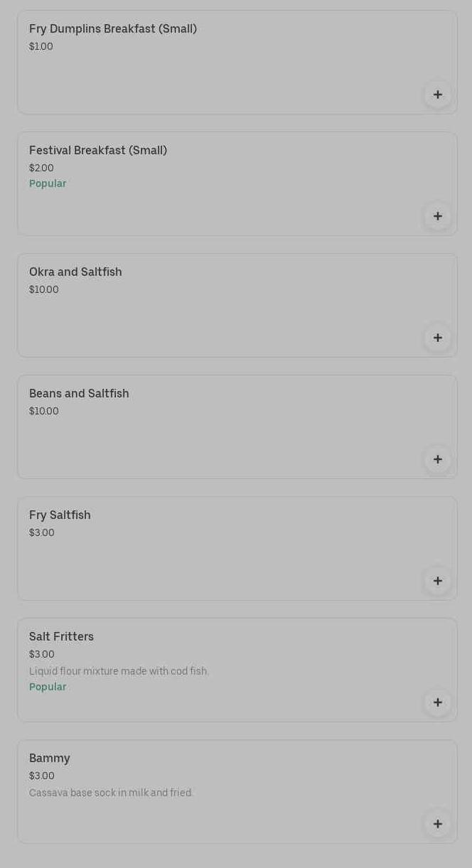Add Beans and Saltfish using plus icon
This screenshot has height=868, width=472.
tap(437, 459)
